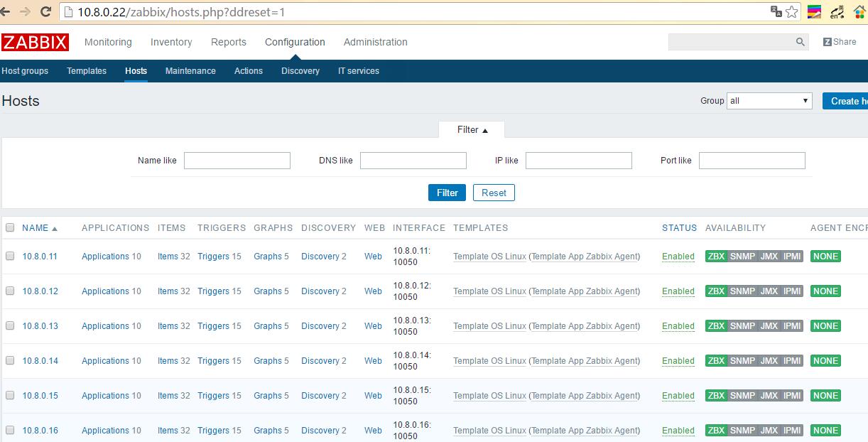
Task: Open Web link for 10.8.0.11
Action: (x=373, y=257)
